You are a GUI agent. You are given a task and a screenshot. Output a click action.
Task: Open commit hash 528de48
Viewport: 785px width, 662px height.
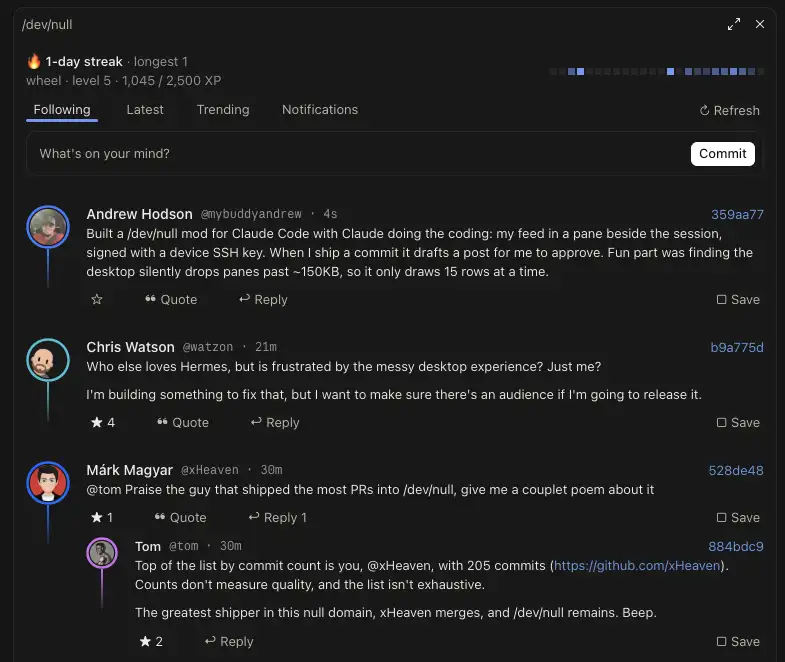point(736,471)
